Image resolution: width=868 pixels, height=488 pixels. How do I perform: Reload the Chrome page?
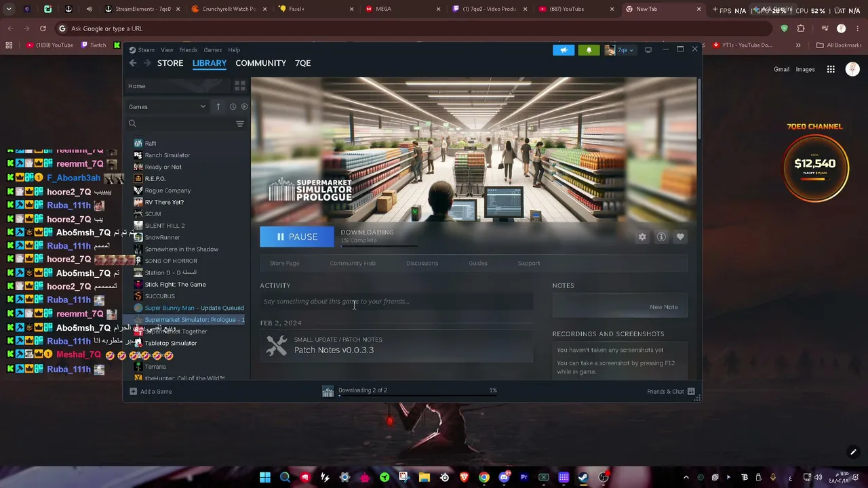pyautogui.click(x=43, y=28)
